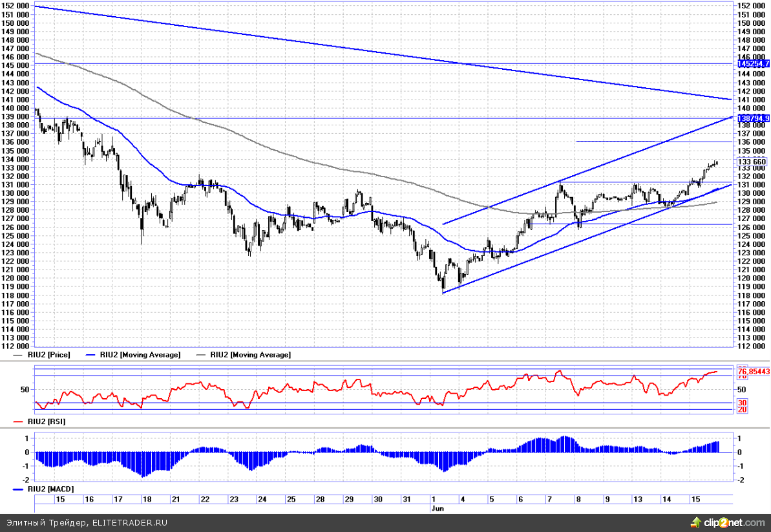
Task: Click the red 30 RSI level label
Action: tap(743, 403)
